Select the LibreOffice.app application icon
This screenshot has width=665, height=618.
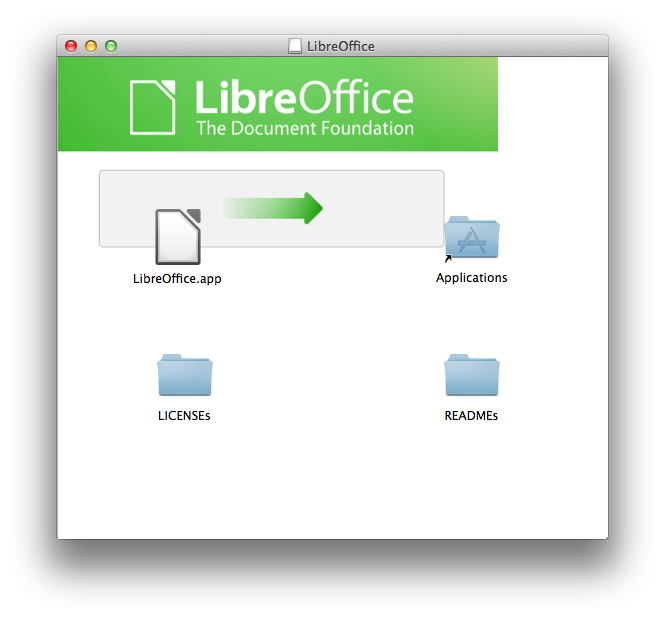click(178, 236)
